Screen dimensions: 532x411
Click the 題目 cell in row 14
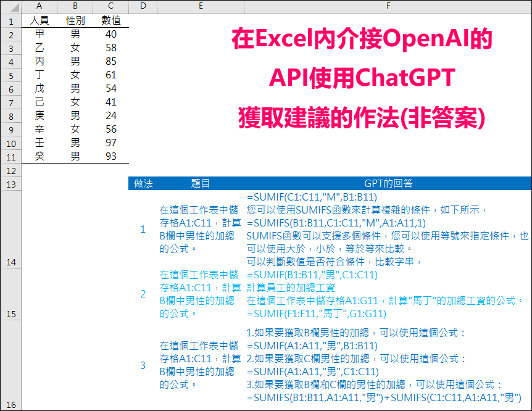pyautogui.click(x=201, y=230)
